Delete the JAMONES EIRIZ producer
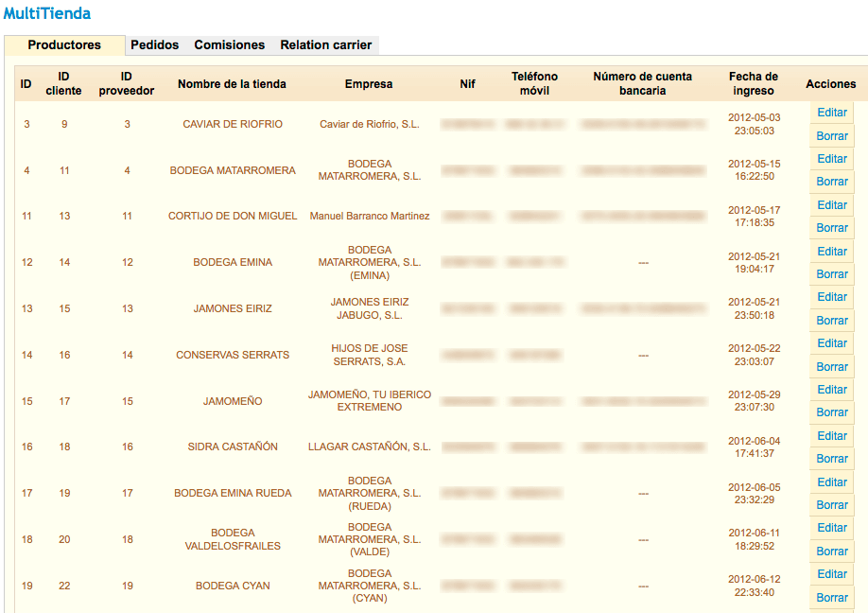The width and height of the screenshot is (868, 613). pos(832,321)
